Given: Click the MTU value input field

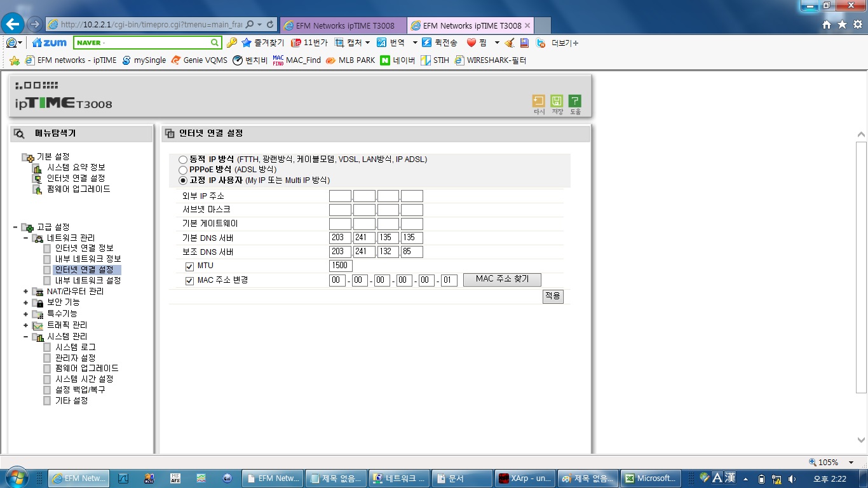Looking at the screenshot, I should pos(341,266).
